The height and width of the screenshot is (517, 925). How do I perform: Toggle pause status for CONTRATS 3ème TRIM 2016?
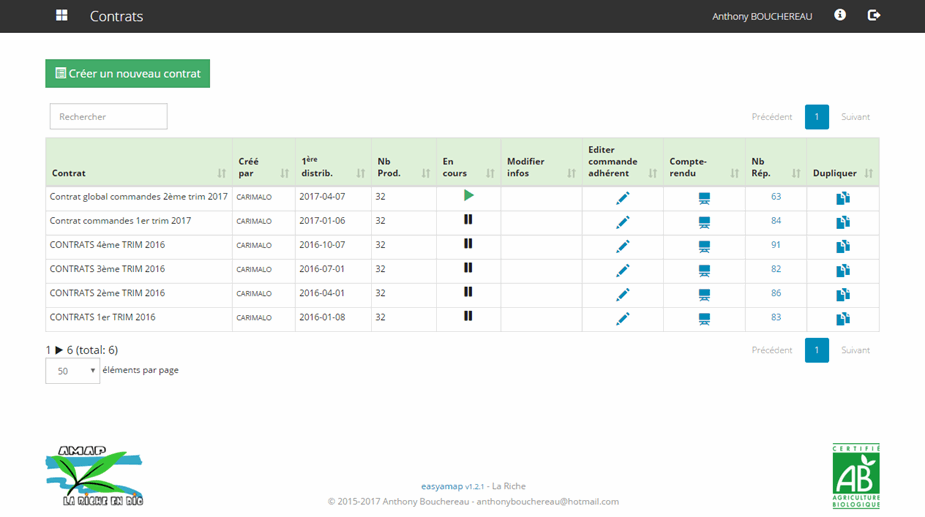tap(468, 268)
